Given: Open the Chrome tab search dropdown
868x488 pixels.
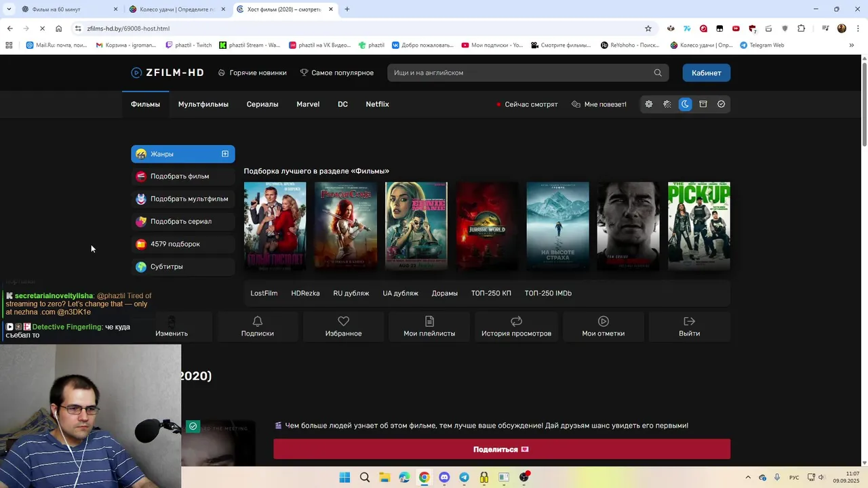Looking at the screenshot, I should 8,9.
